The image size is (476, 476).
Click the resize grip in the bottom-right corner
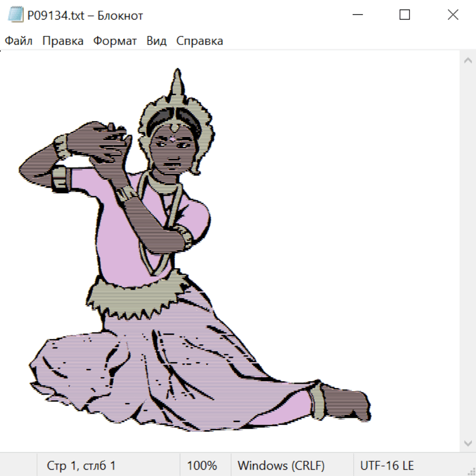pyautogui.click(x=470, y=470)
